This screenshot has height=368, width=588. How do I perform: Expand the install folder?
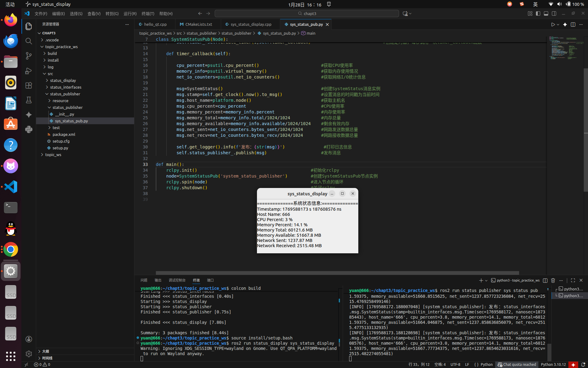[85, 60]
